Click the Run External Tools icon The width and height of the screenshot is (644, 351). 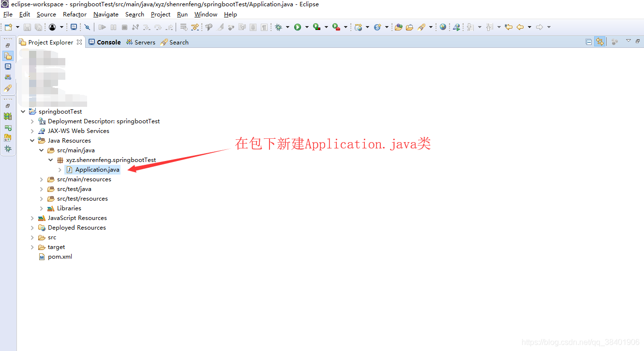pyautogui.click(x=336, y=27)
